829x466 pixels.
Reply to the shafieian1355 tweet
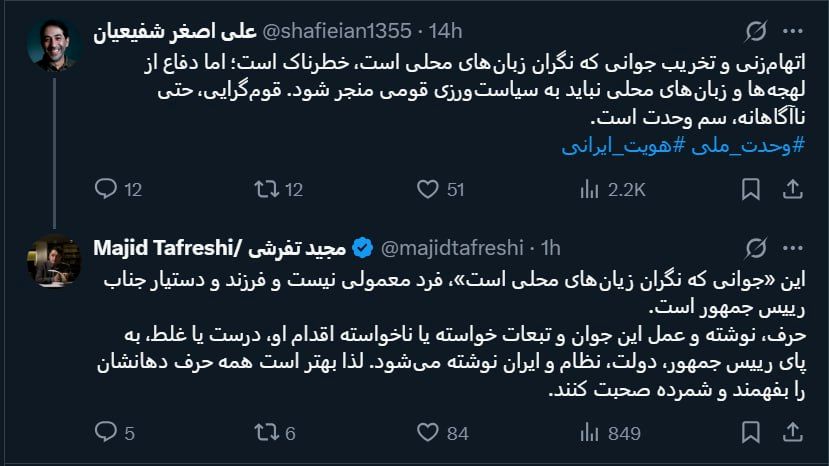pyautogui.click(x=105, y=188)
